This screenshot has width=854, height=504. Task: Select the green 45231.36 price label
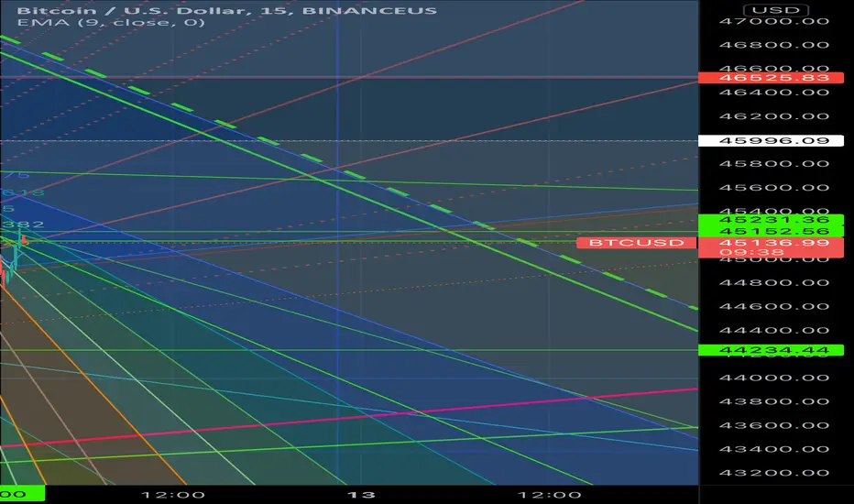(x=772, y=220)
